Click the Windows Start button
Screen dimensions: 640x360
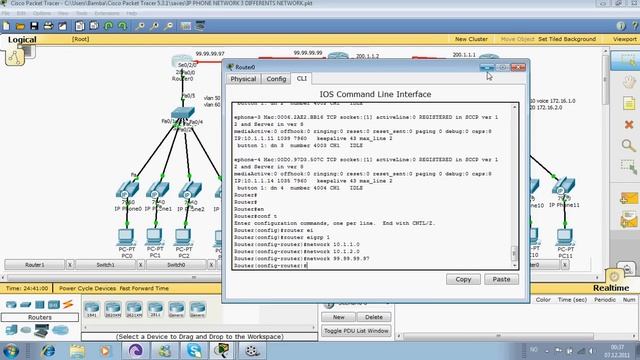(x=11, y=351)
